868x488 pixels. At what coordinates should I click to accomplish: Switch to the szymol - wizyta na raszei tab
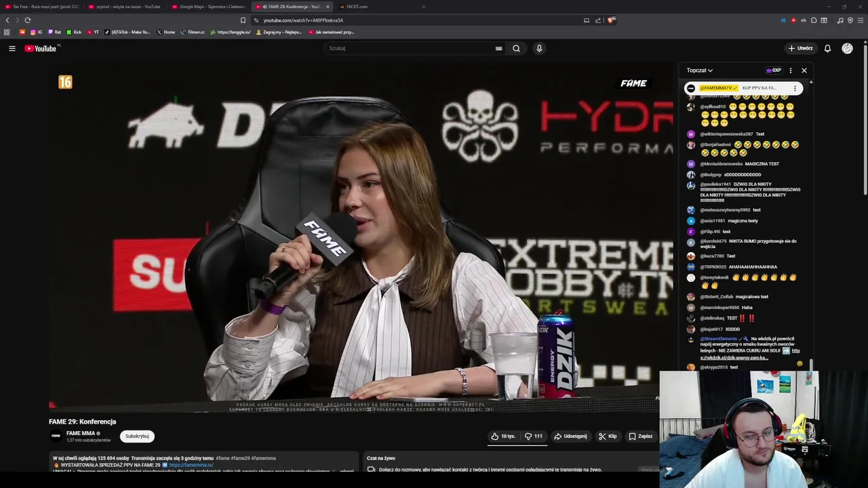(x=125, y=7)
